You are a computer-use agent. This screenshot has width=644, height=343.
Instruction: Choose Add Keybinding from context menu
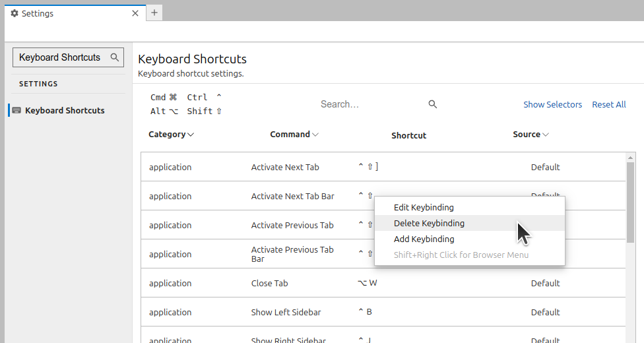pos(470,239)
